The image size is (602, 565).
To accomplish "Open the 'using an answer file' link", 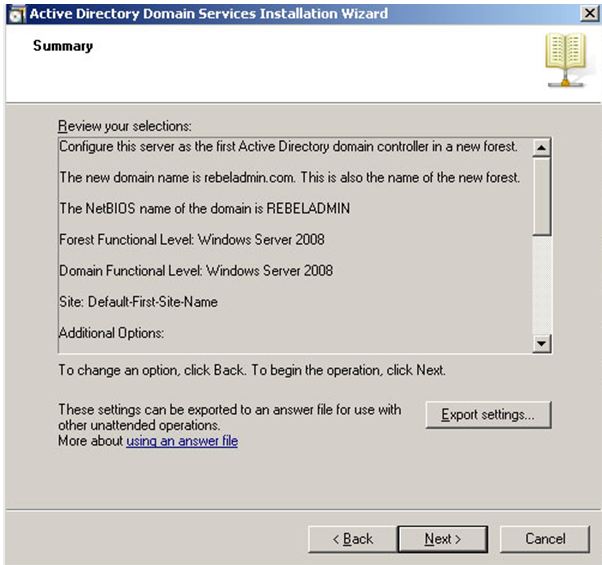I will (x=182, y=441).
